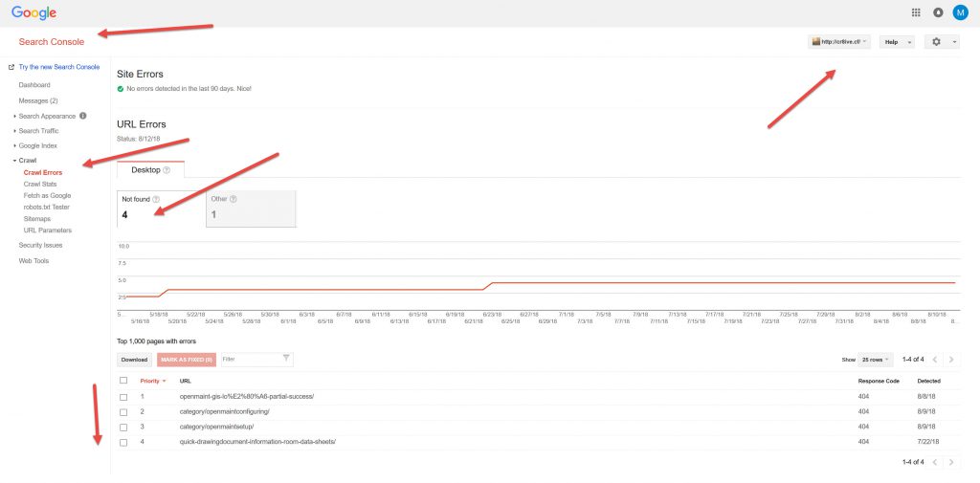Click the Filter input field
Image resolution: width=980 pixels, height=483 pixels.
coord(249,360)
